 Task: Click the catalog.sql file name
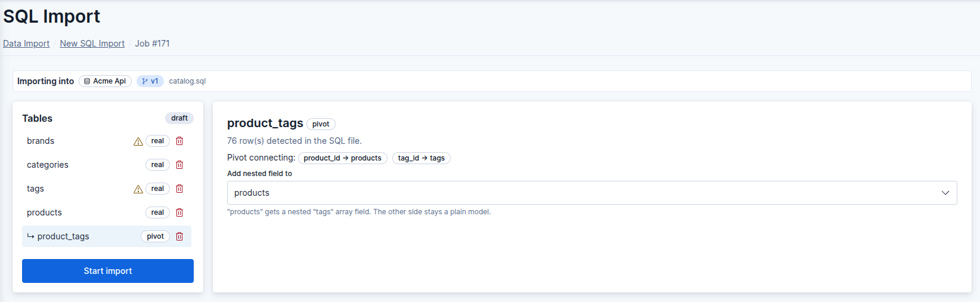point(187,81)
